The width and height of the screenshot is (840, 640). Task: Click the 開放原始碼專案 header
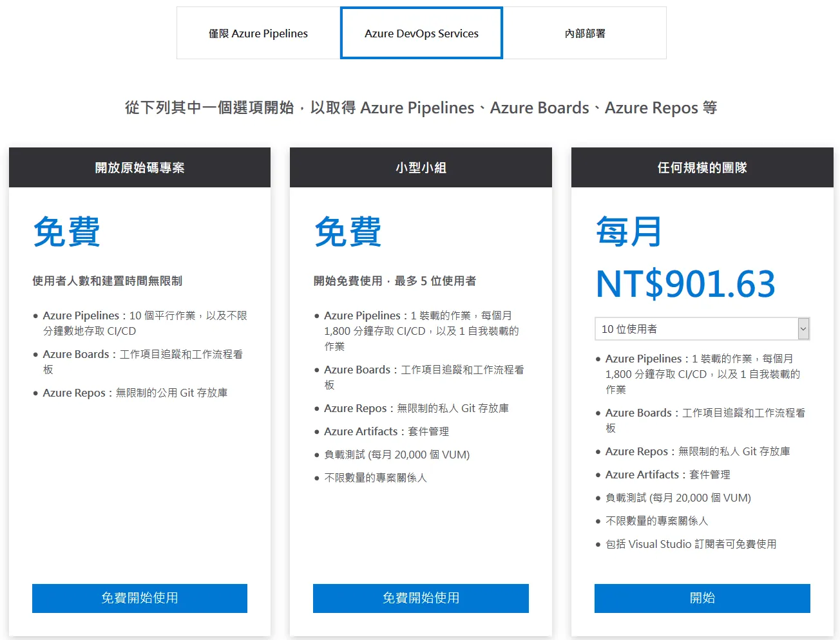click(139, 167)
